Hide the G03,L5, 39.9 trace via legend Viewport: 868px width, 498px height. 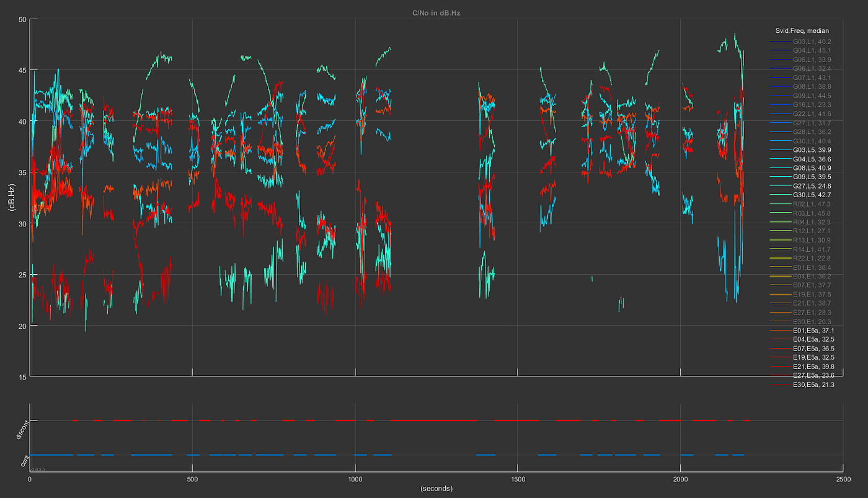pos(813,150)
